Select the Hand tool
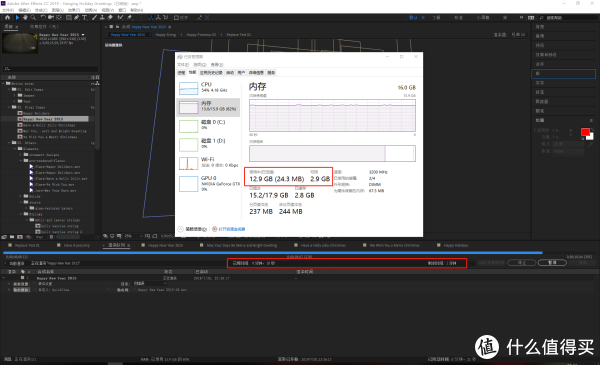The height and width of the screenshot is (365, 600). [x=25, y=18]
